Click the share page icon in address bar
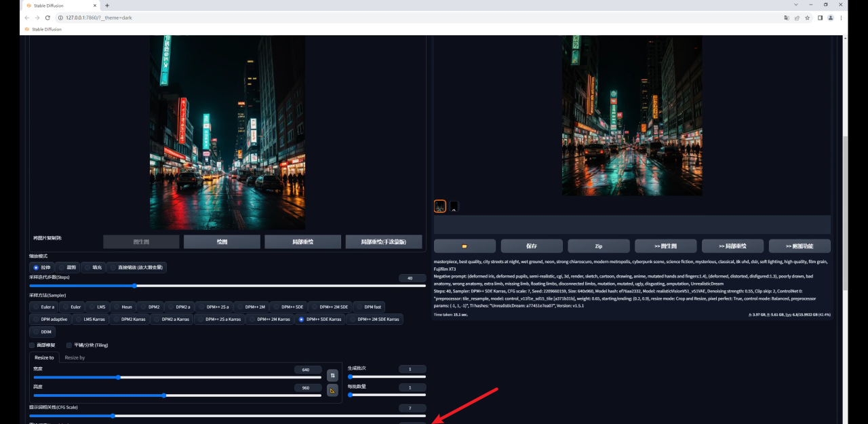Image resolution: width=868 pixels, height=424 pixels. (x=797, y=18)
